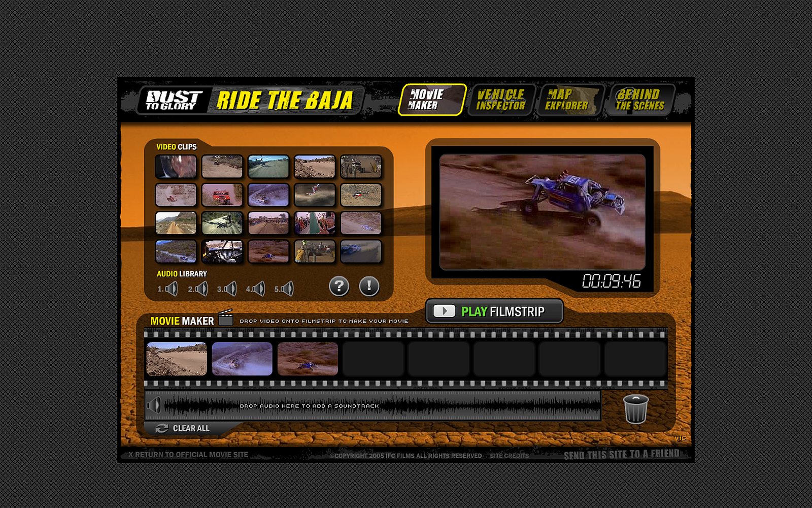Open the Vehicle Inspector tab

tap(501, 100)
